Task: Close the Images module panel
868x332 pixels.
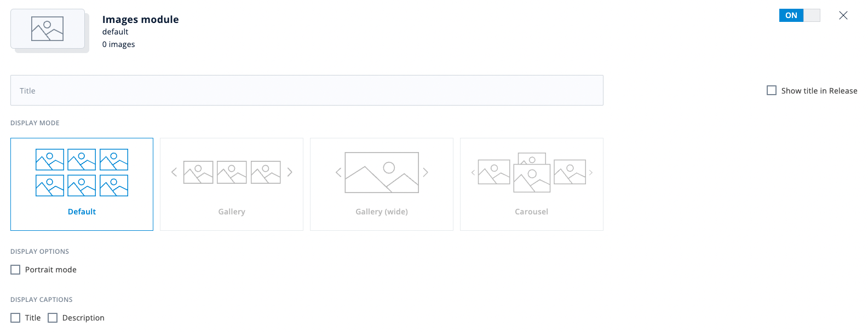Action: tap(843, 15)
